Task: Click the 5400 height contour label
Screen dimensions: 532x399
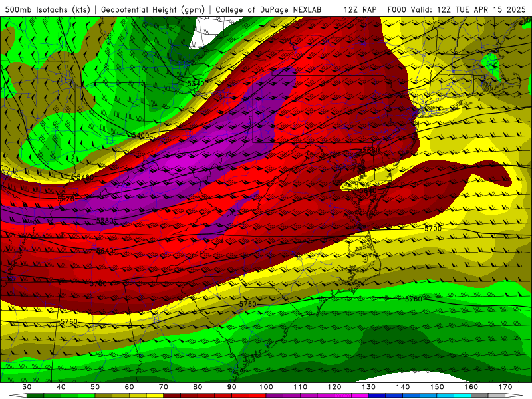Action: tap(140, 136)
